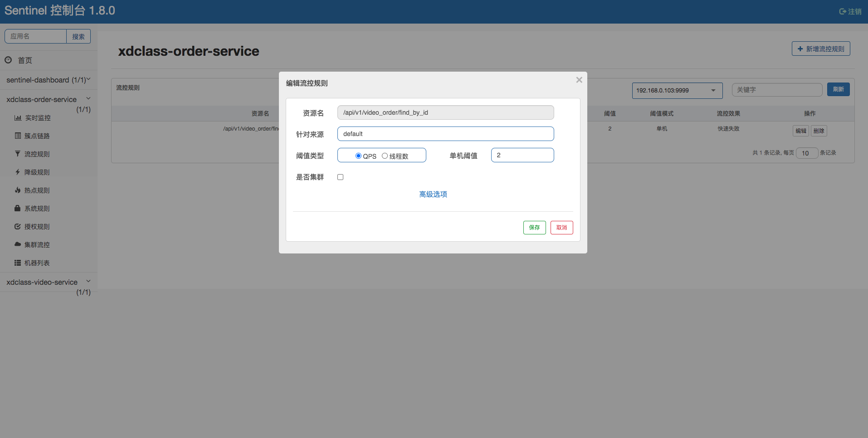Viewport: 868px width, 438px height.
Task: Collapse the xdclass-order-service sidebar group
Action: (x=88, y=99)
